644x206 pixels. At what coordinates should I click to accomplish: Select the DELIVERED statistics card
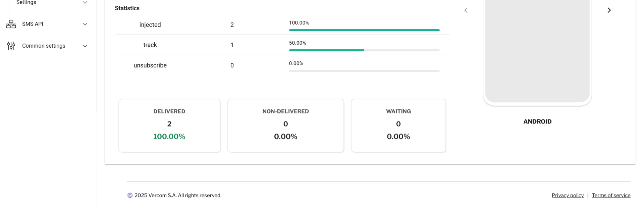(169, 125)
